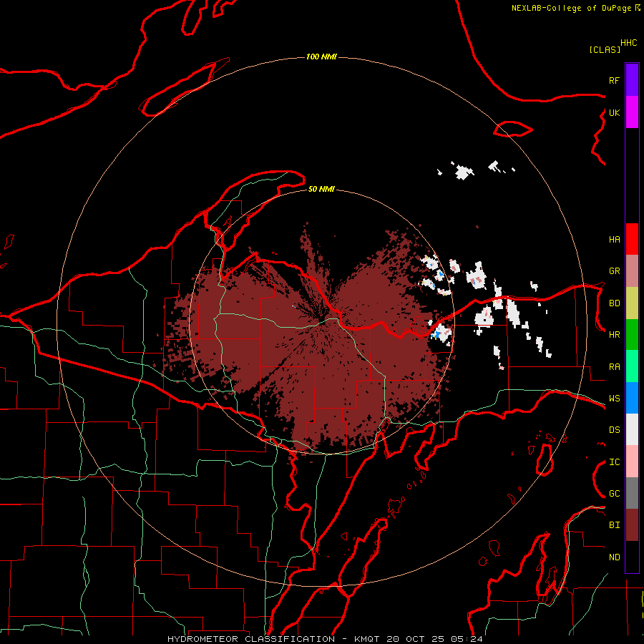Click the UK legend label
Image resolution: width=644 pixels, height=644 pixels.
[614, 112]
